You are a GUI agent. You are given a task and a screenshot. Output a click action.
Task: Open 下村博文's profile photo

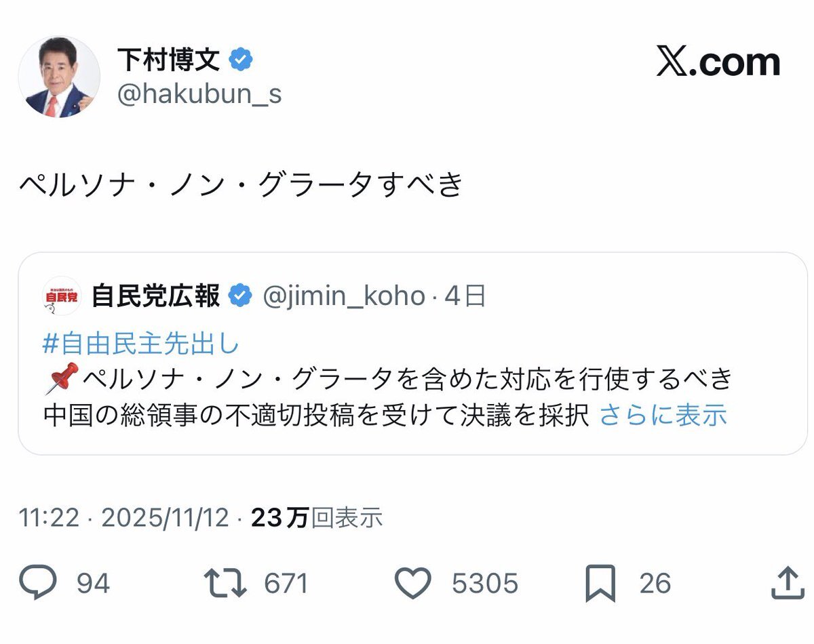(59, 77)
